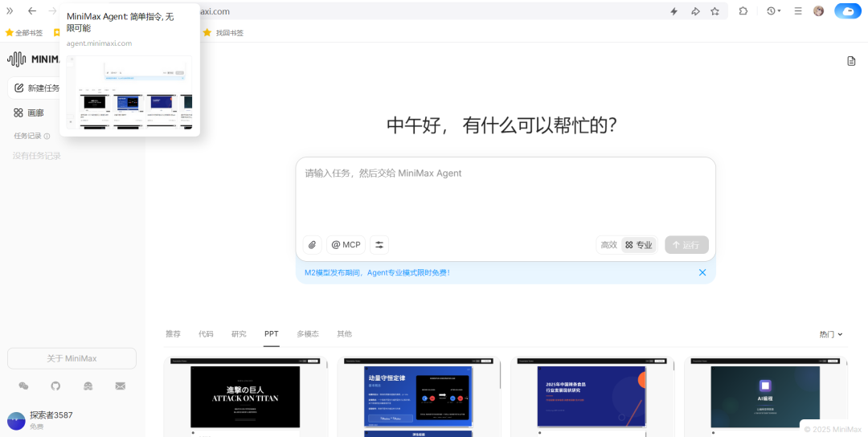Click the GitHub icon in the sidebar
Viewport: 868px width, 437px height.
[55, 386]
